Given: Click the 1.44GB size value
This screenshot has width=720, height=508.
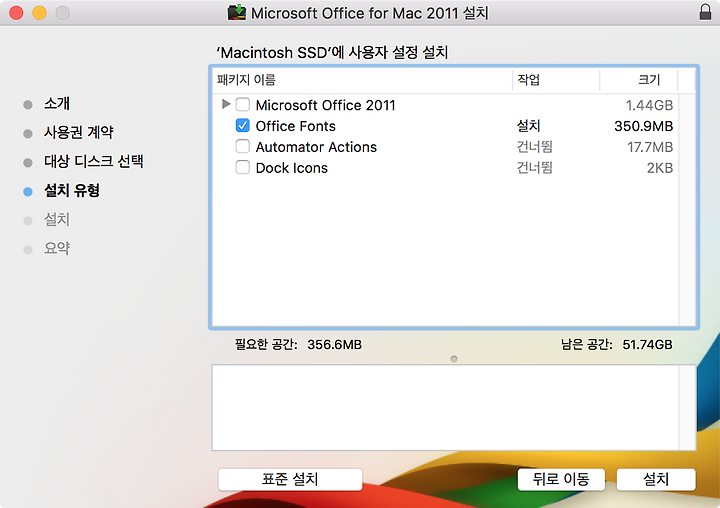Looking at the screenshot, I should pyautogui.click(x=649, y=105).
